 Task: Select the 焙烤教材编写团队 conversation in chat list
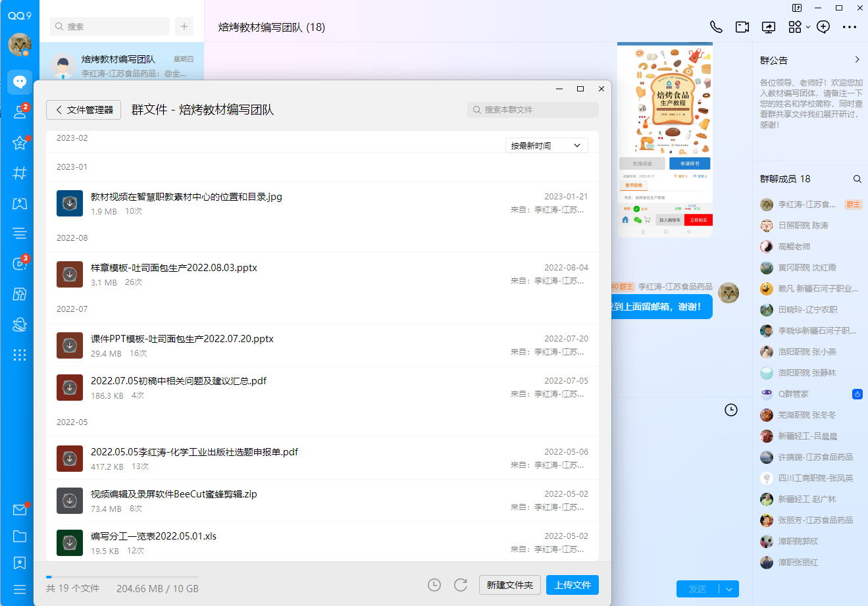(122, 66)
